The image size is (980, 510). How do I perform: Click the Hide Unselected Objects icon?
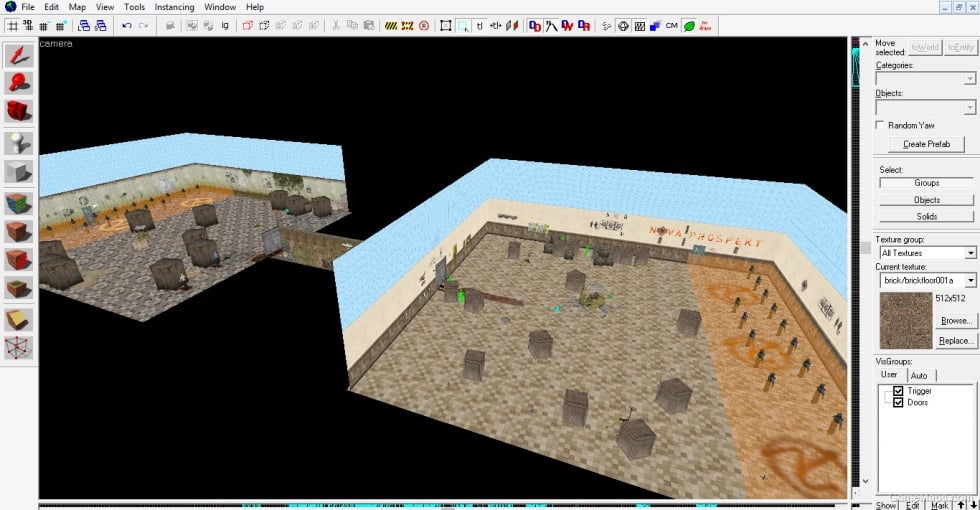[264, 26]
